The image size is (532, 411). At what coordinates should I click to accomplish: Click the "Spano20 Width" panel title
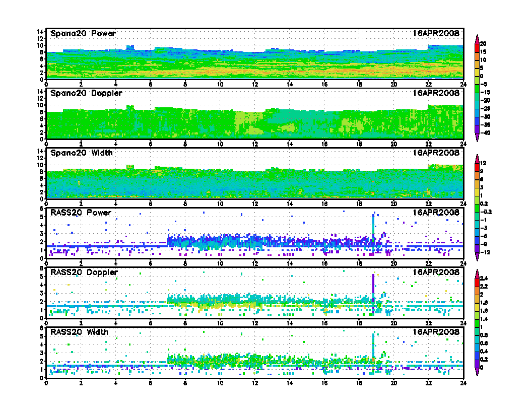82,153
